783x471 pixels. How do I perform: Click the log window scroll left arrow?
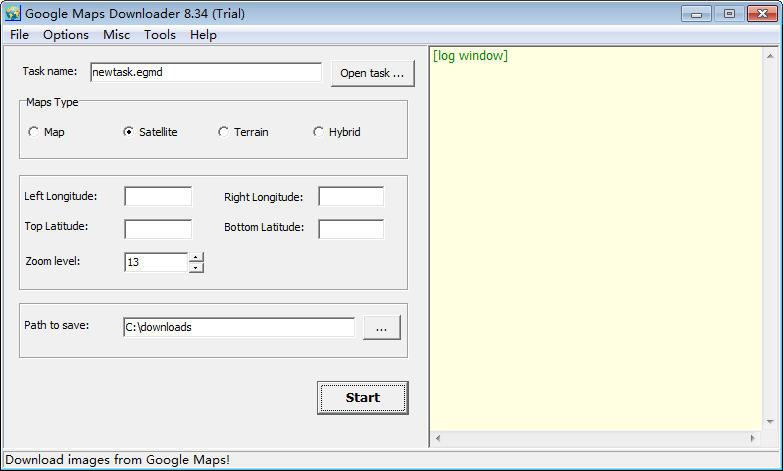click(x=438, y=439)
